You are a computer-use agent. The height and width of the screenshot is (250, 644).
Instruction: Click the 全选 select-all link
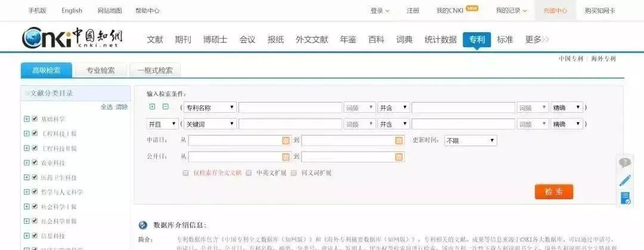[x=106, y=107]
